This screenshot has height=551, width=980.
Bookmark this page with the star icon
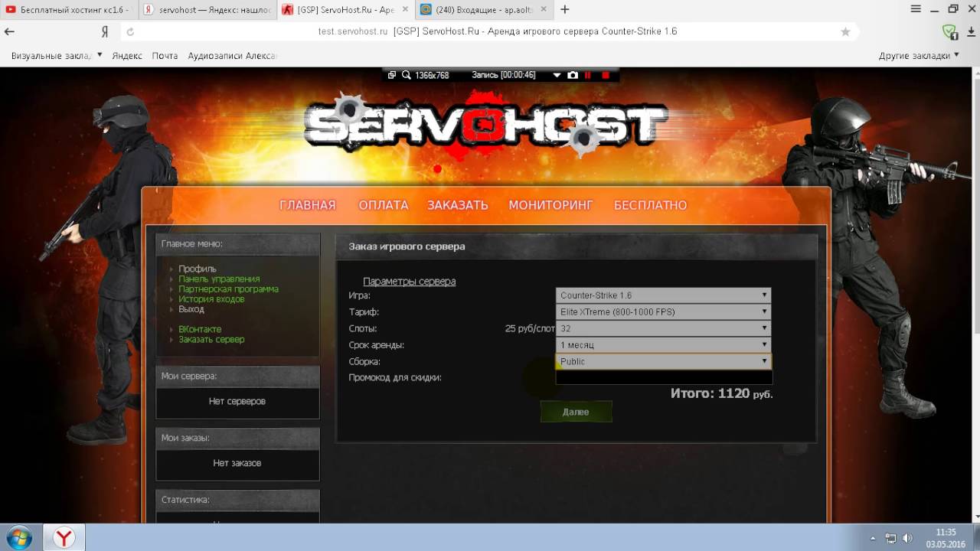(x=845, y=32)
